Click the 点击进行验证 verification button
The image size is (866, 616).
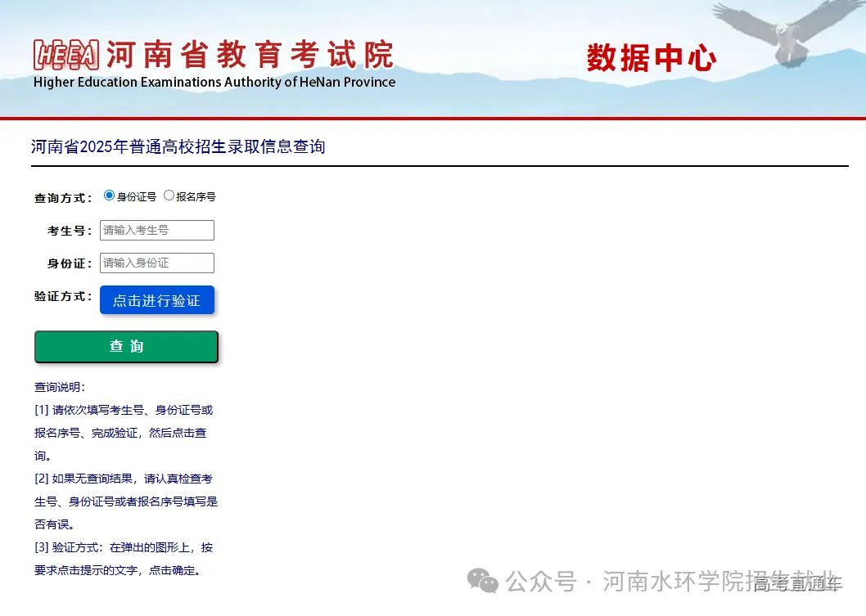coord(156,299)
